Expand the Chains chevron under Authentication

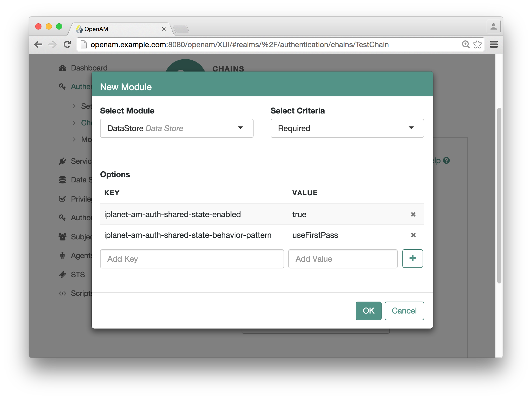[74, 123]
